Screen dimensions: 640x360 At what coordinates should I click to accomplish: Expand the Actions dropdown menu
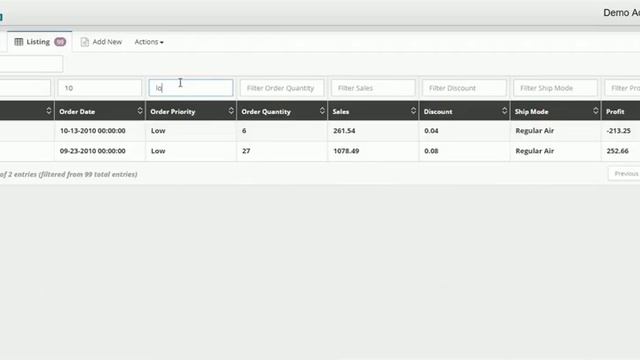point(149,42)
